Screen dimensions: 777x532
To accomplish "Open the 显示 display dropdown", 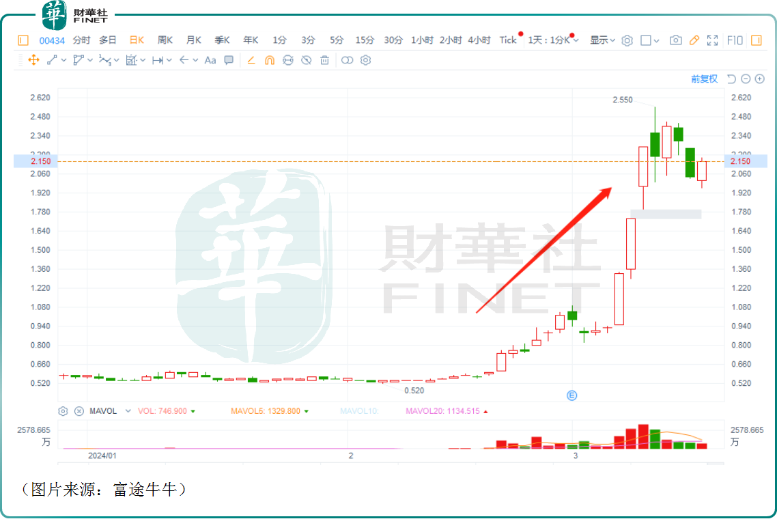I will point(602,40).
